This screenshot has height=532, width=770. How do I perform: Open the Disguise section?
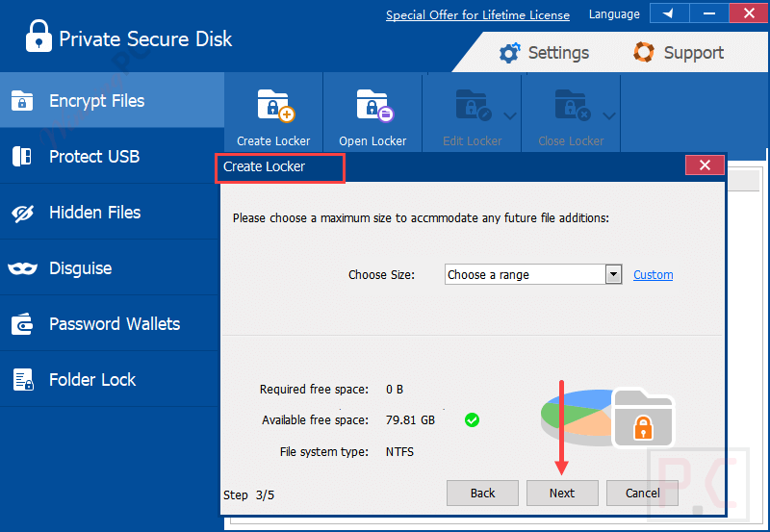coord(109,268)
